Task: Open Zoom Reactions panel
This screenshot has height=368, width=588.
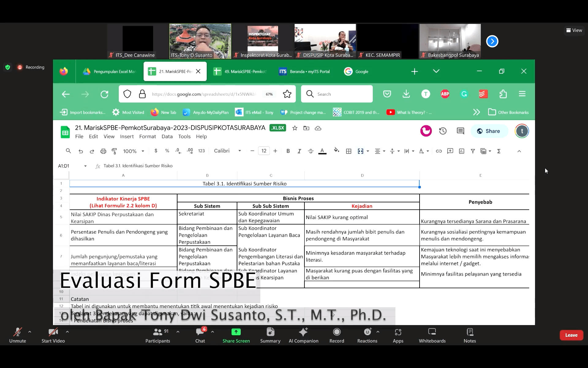Action: [x=367, y=335]
